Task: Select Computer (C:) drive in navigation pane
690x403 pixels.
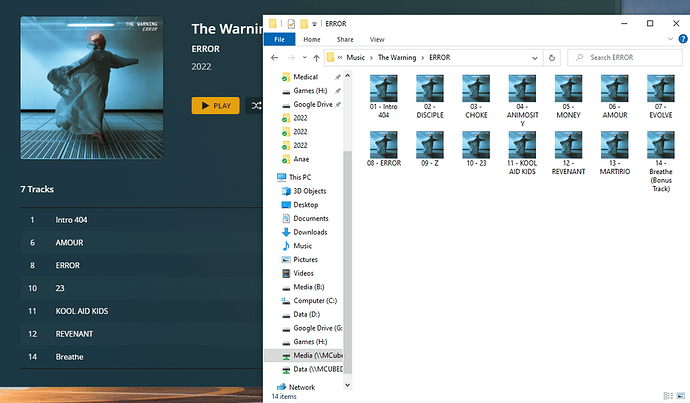Action: 315,300
